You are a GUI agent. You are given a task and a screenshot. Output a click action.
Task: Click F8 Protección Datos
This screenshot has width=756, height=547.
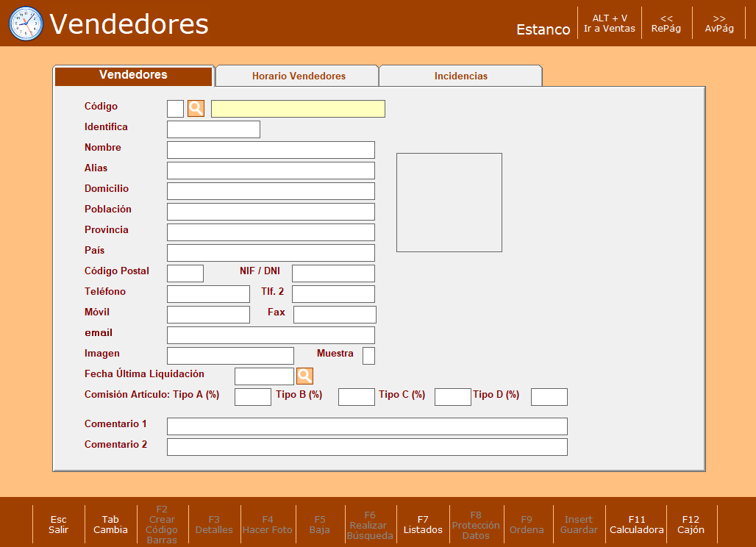tap(476, 525)
